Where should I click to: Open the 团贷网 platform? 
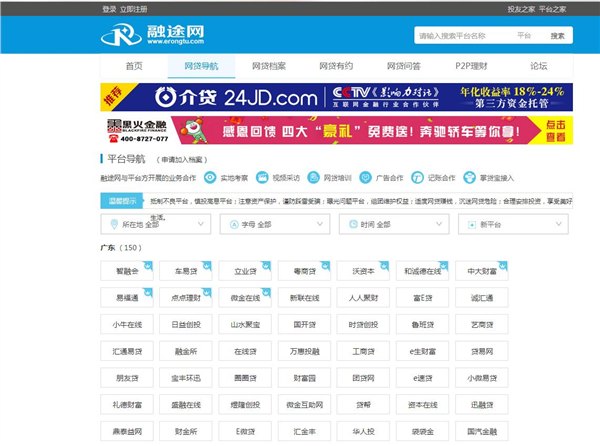[363, 378]
